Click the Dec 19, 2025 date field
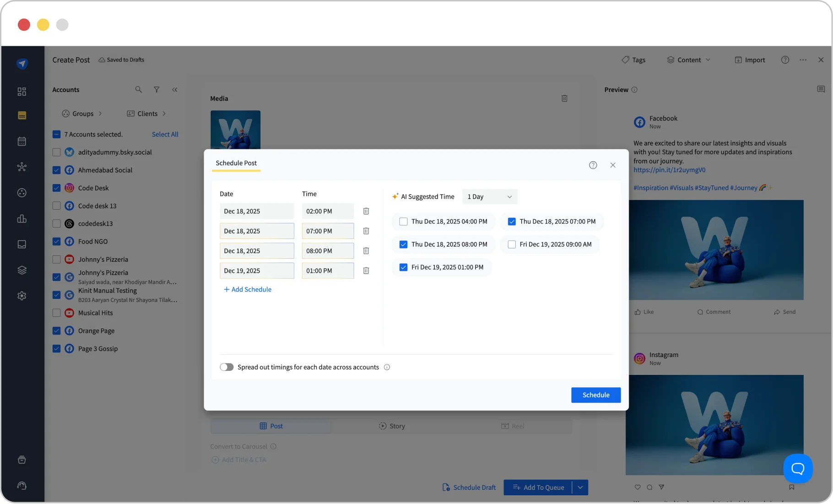 [257, 271]
